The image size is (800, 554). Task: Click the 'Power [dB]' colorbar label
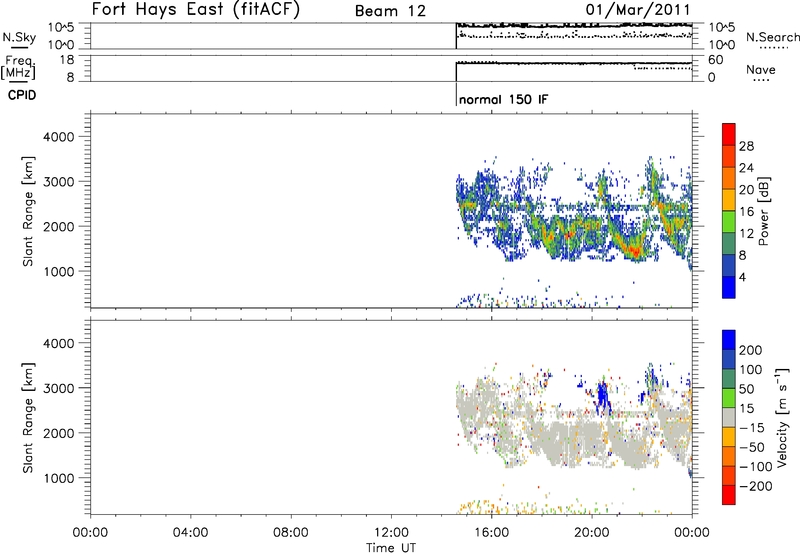click(763, 211)
